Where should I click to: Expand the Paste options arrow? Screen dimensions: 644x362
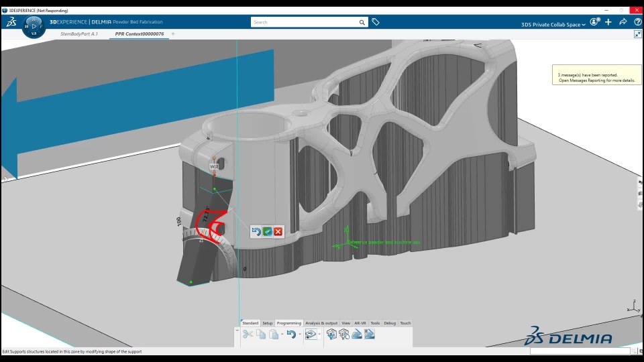(x=282, y=335)
